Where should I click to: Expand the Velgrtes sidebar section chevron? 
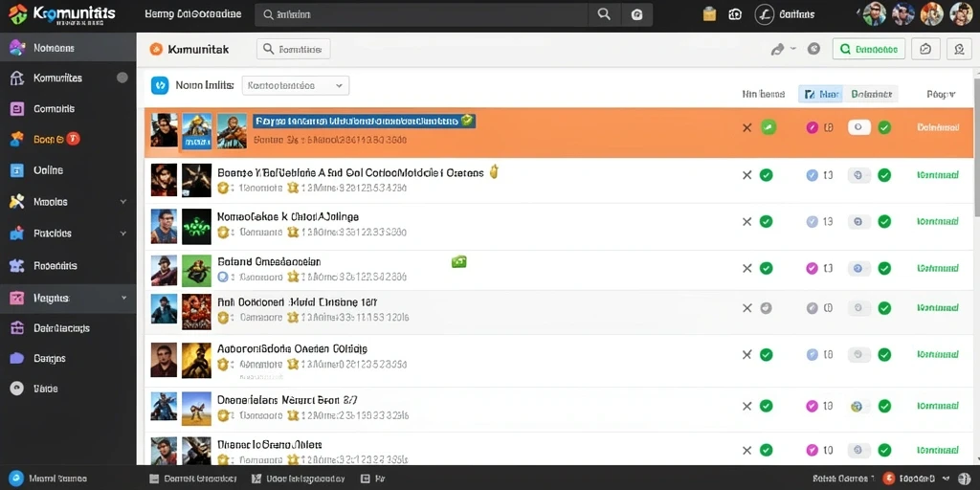pyautogui.click(x=123, y=299)
